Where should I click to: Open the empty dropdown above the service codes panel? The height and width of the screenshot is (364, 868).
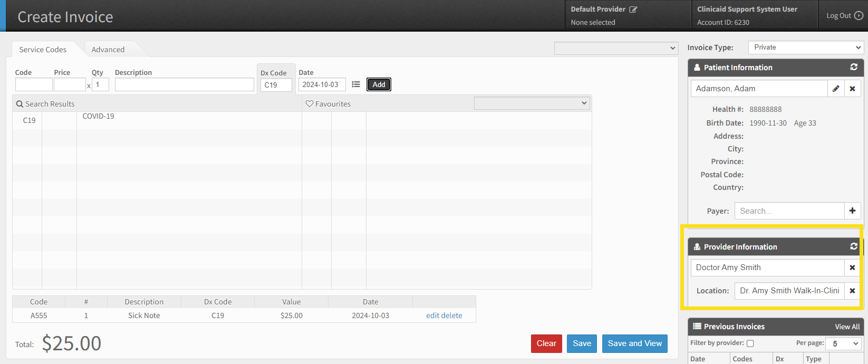point(616,48)
